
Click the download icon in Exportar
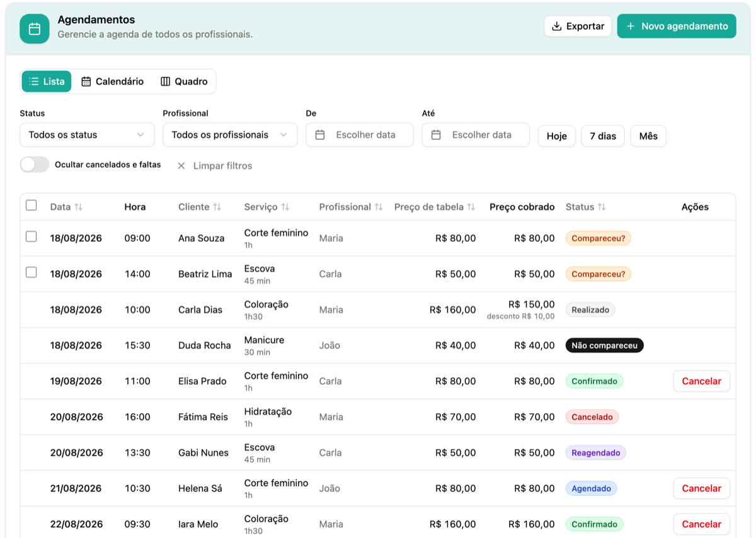click(x=556, y=26)
